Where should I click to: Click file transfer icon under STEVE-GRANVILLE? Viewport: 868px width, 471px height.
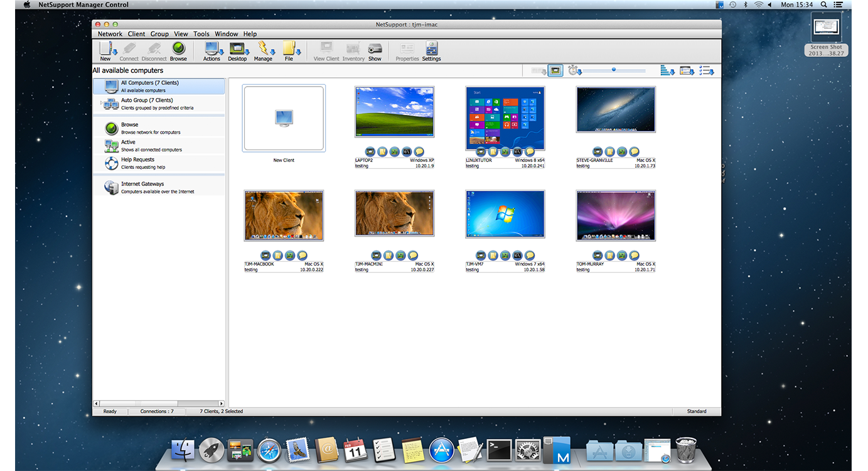tap(609, 151)
